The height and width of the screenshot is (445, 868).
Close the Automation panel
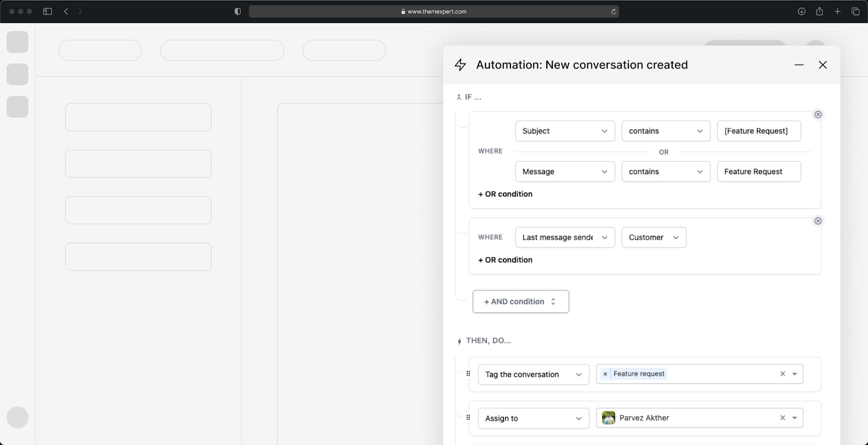[823, 65]
